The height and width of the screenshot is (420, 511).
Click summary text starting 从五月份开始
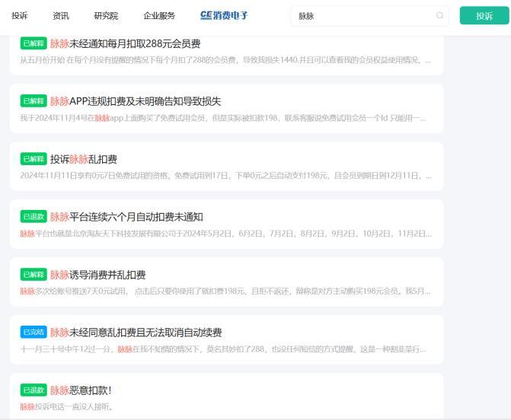pyautogui.click(x=226, y=60)
